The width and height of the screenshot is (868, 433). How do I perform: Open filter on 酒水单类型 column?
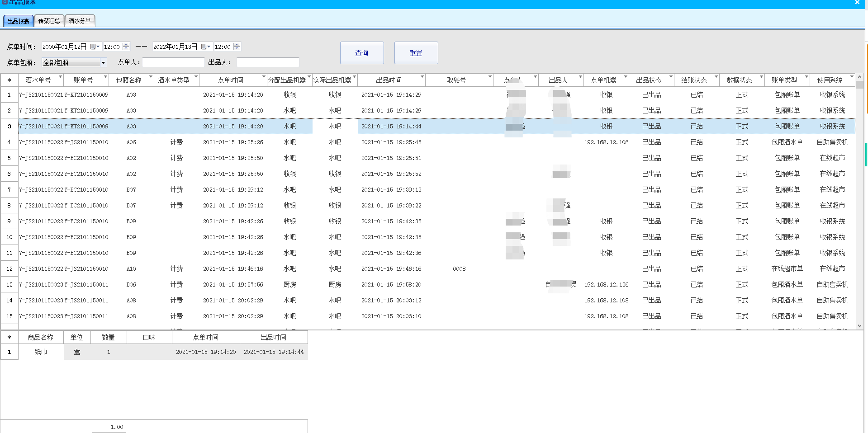click(x=196, y=77)
